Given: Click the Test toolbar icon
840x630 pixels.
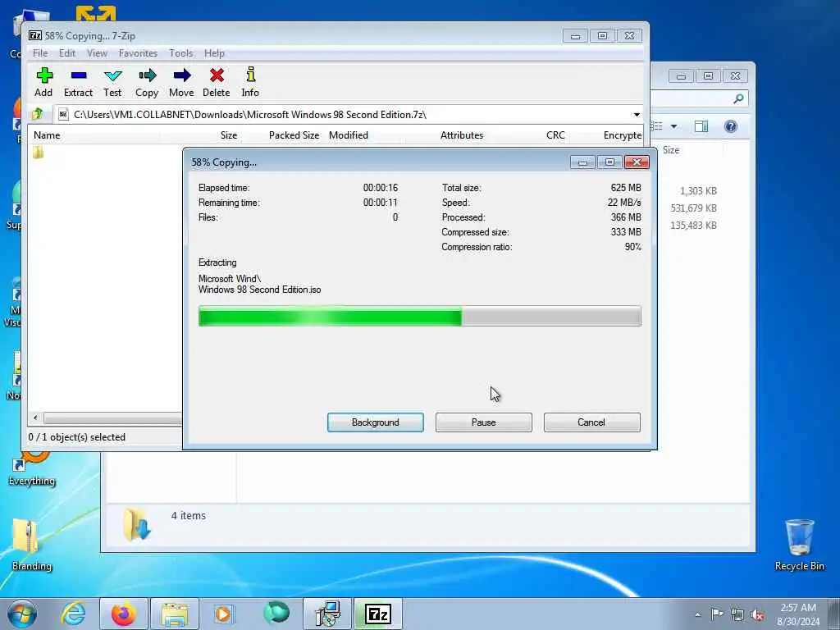Looking at the screenshot, I should (x=112, y=82).
